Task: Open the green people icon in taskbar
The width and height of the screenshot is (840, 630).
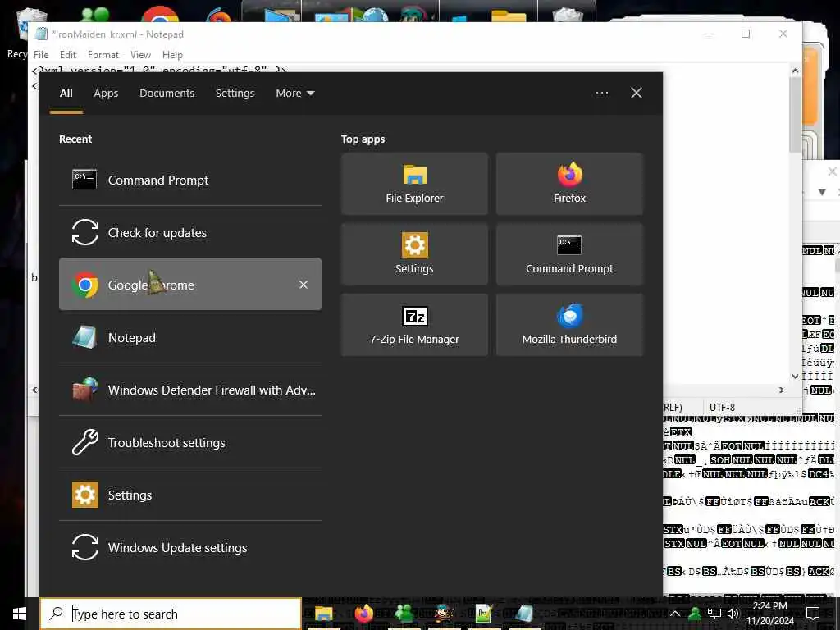Action: pyautogui.click(x=404, y=614)
